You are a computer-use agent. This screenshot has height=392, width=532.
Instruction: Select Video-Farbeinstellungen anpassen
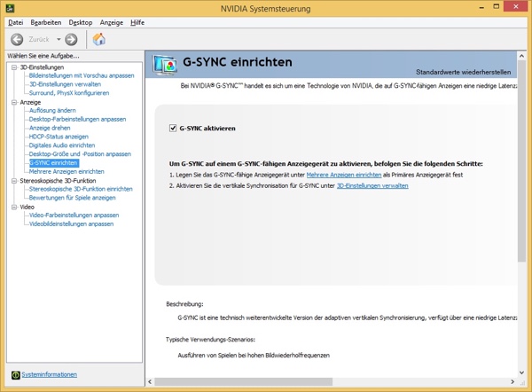74,216
